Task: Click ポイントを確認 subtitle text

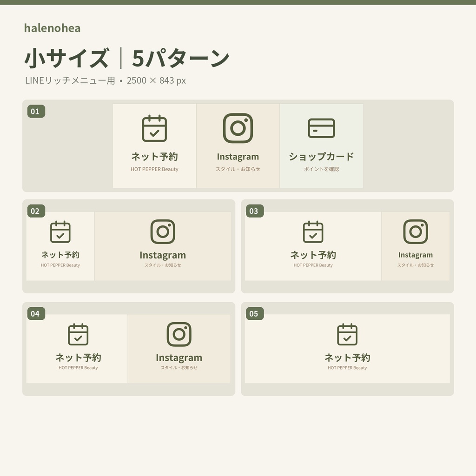Action: tap(321, 169)
